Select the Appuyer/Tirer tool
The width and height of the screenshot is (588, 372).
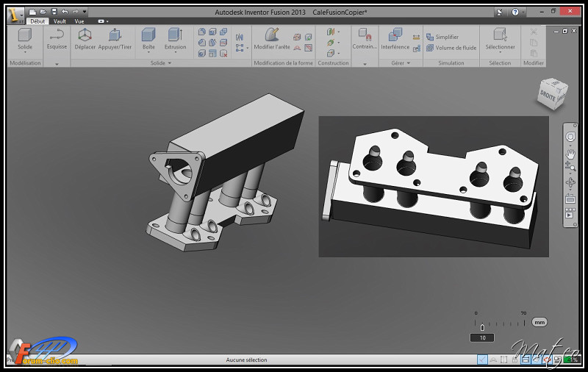[115, 39]
